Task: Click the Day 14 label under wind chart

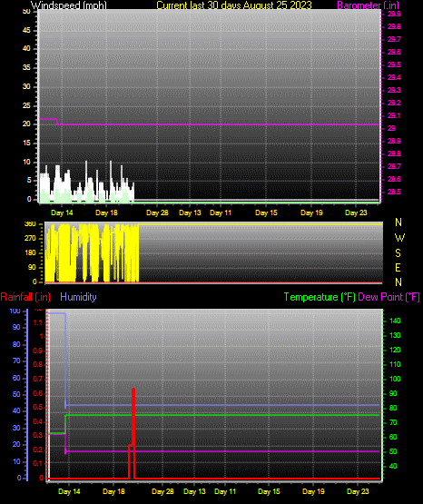Action: pyautogui.click(x=62, y=212)
